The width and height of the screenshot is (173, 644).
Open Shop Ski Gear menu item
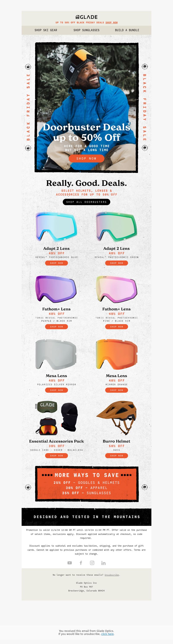46,30
